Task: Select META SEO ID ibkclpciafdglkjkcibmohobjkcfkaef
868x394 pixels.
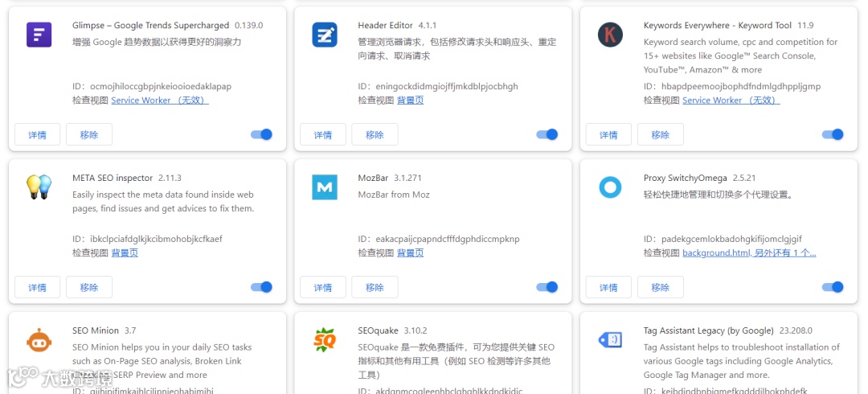Action: 156,239
